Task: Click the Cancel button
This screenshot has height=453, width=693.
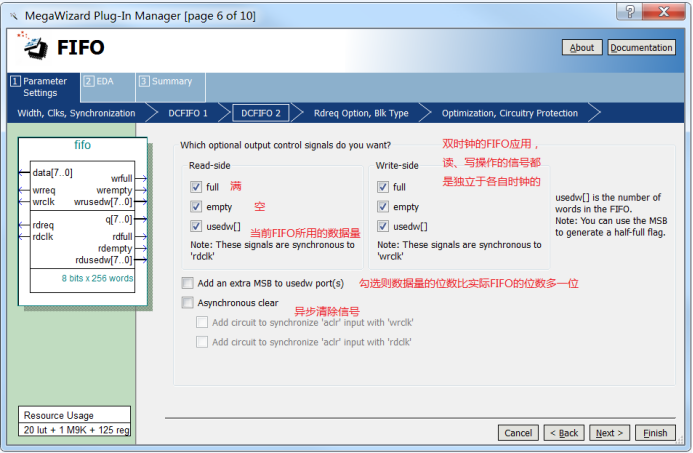Action: [518, 433]
